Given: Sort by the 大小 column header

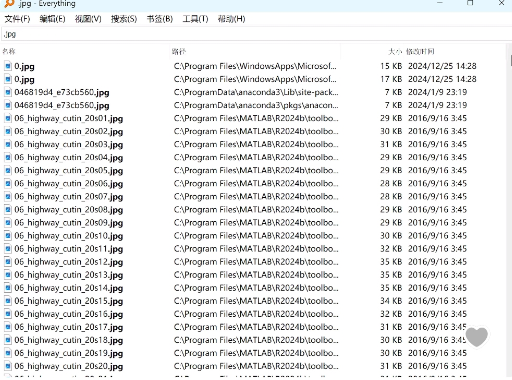Looking at the screenshot, I should 395,51.
